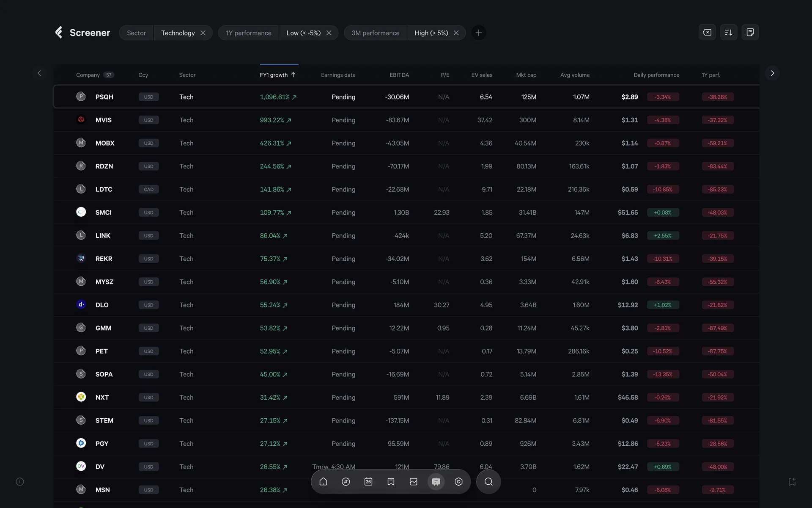Click the round search button
This screenshot has height=508, width=812.
click(x=488, y=482)
